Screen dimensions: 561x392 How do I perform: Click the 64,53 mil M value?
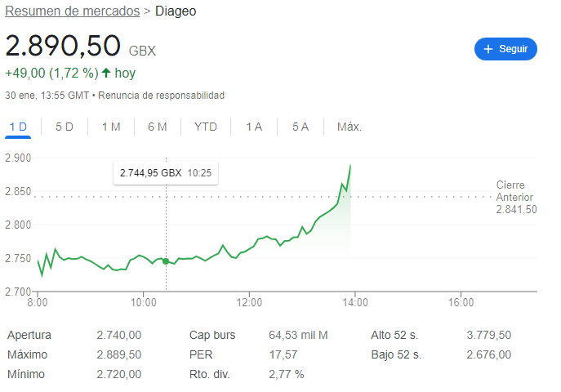[298, 335]
